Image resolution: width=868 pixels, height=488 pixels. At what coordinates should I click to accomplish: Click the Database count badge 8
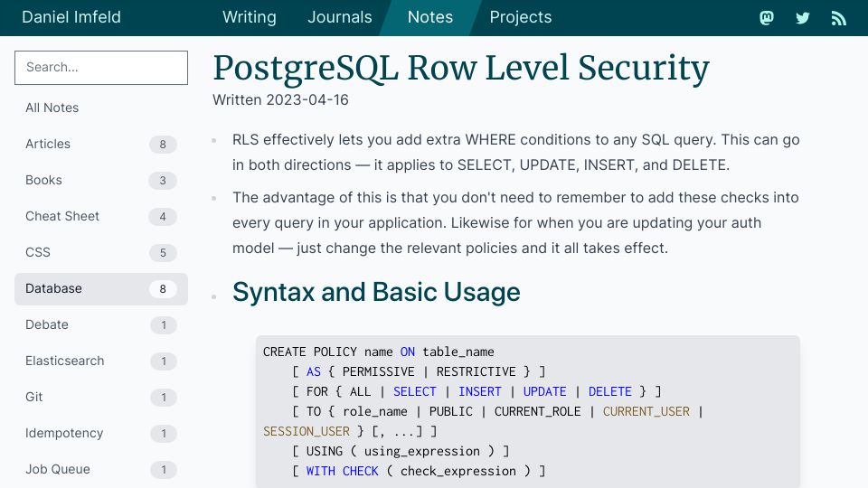point(163,289)
